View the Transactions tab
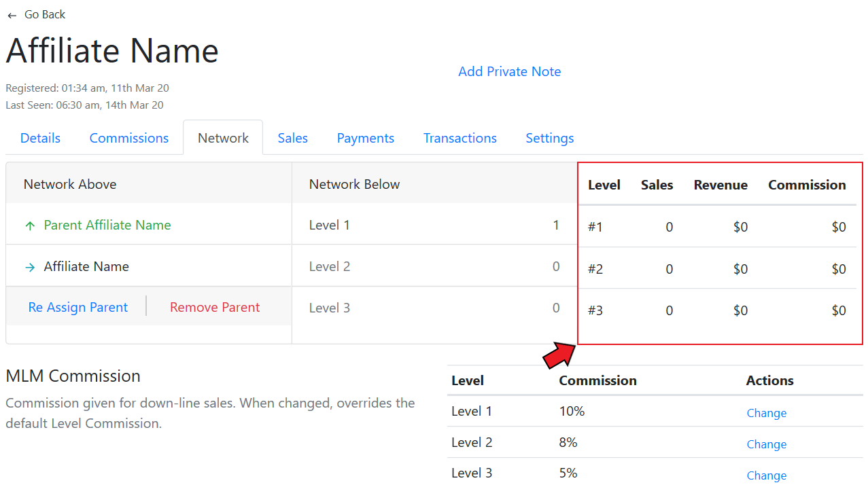 click(x=460, y=138)
